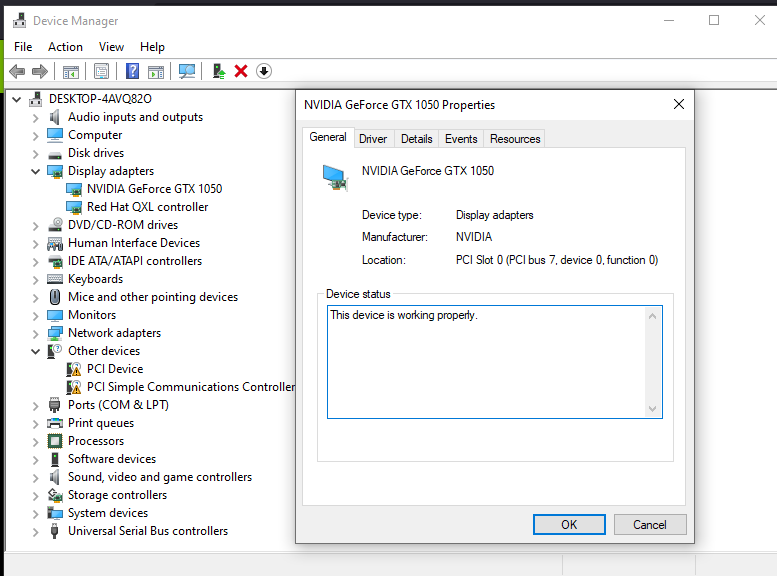Click the Back arrow toolbar icon

[x=17, y=71]
